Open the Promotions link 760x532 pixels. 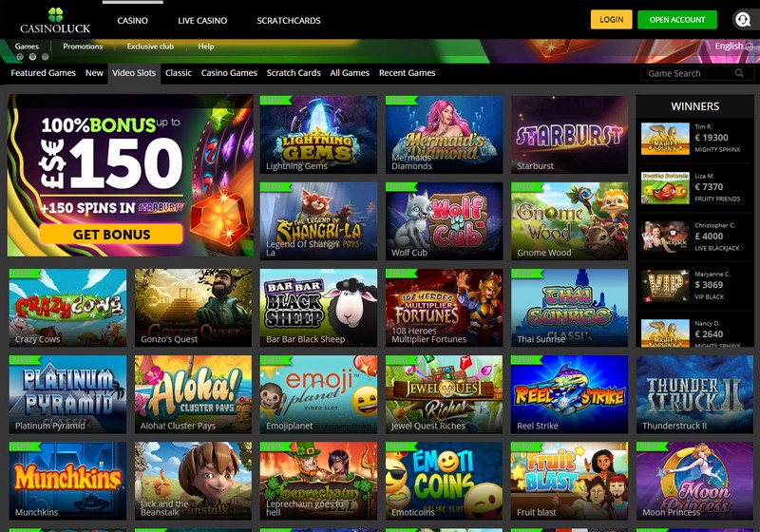coord(83,47)
